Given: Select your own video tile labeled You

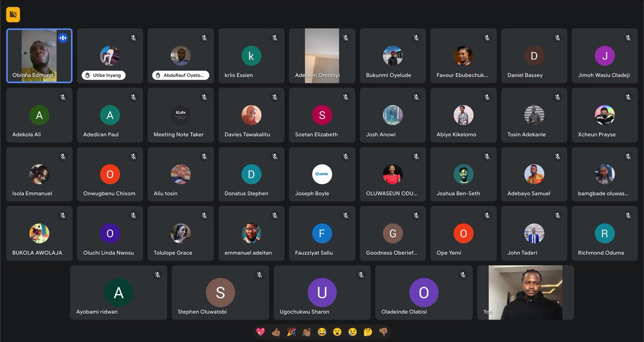Looking at the screenshot, I should 525,293.
